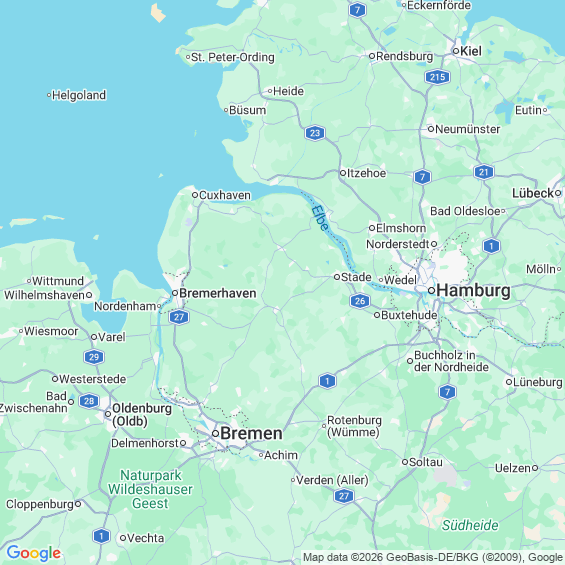This screenshot has height=565, width=565.
Task: Click the Helgoland island label
Action: click(79, 95)
